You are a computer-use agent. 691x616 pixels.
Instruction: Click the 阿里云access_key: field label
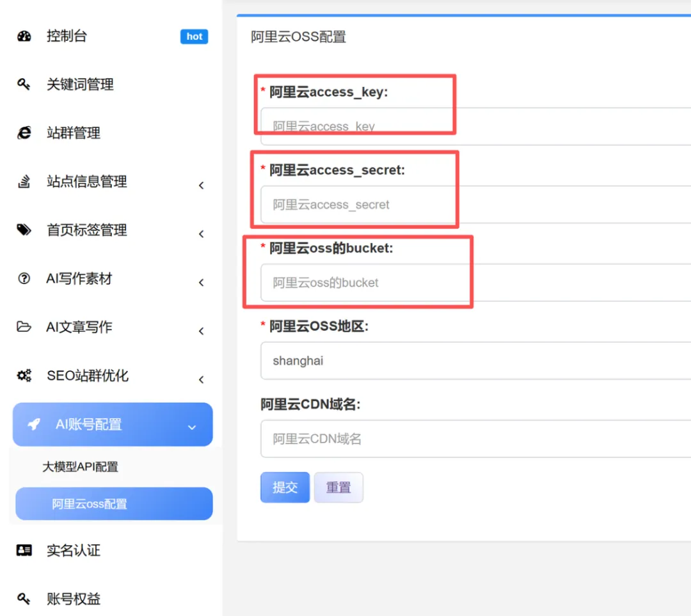(329, 91)
